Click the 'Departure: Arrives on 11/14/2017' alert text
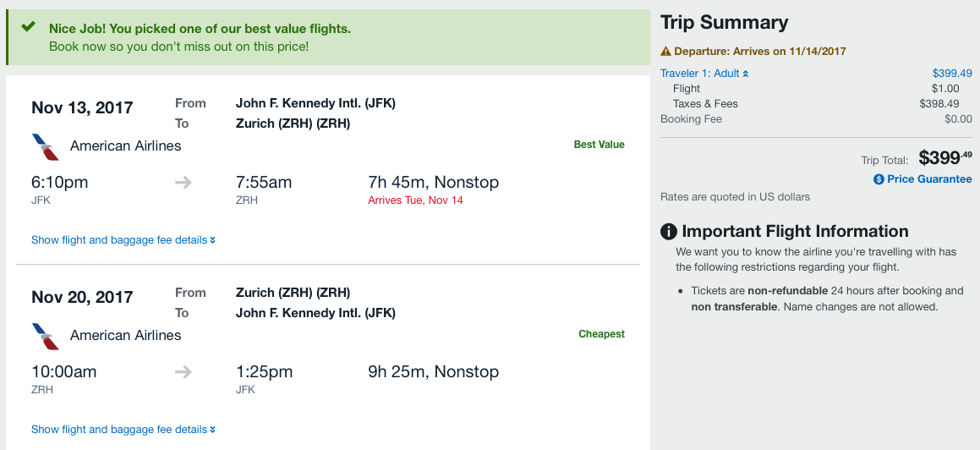This screenshot has width=980, height=450. [x=759, y=52]
